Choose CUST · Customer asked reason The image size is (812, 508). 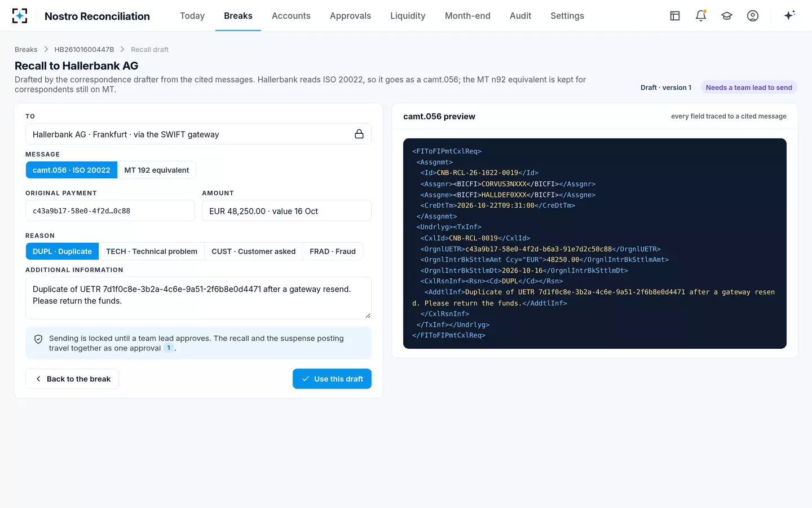(253, 251)
